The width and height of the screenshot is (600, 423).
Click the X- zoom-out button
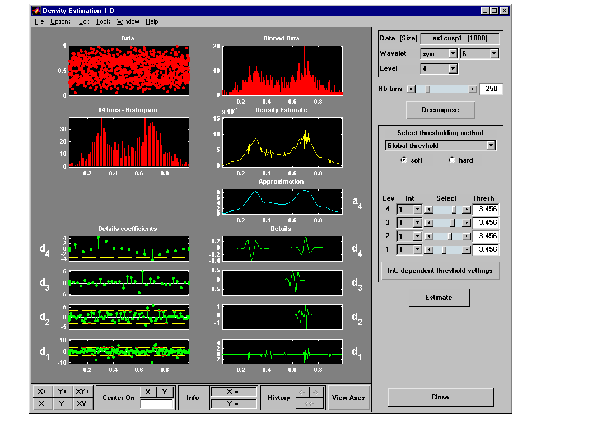41,403
